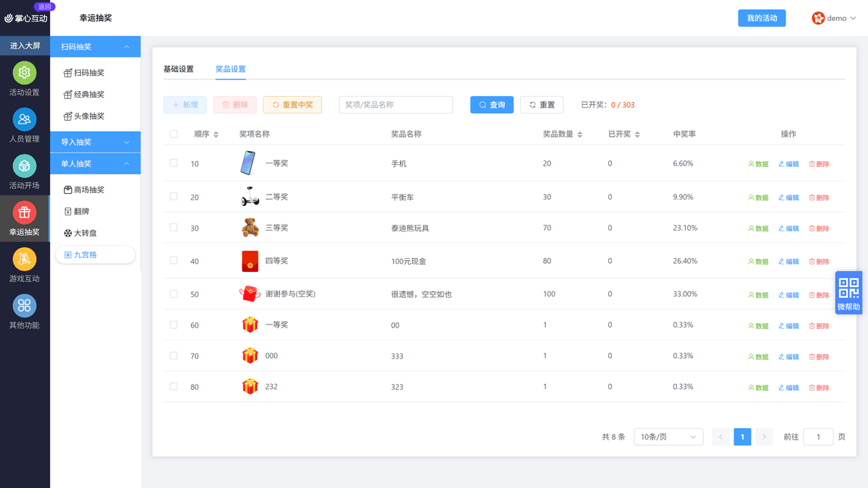
Task: Click the red envelope 四等奖 image
Action: pos(250,261)
